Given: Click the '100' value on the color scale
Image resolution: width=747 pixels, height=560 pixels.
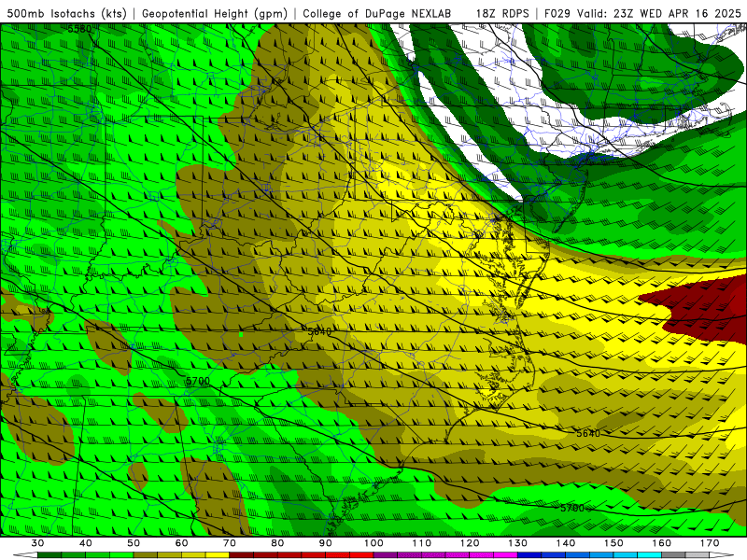Looking at the screenshot, I should (373, 543).
